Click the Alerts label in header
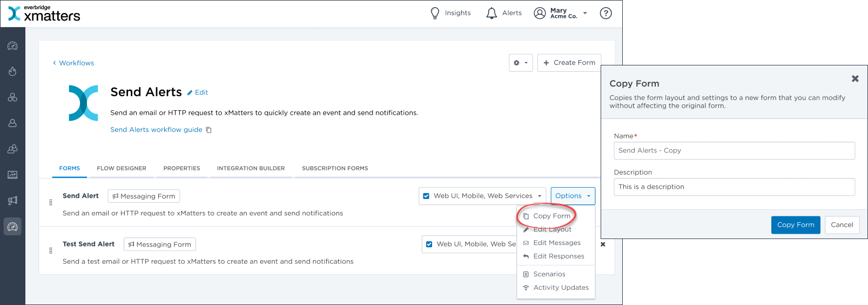The width and height of the screenshot is (868, 305). pos(512,13)
